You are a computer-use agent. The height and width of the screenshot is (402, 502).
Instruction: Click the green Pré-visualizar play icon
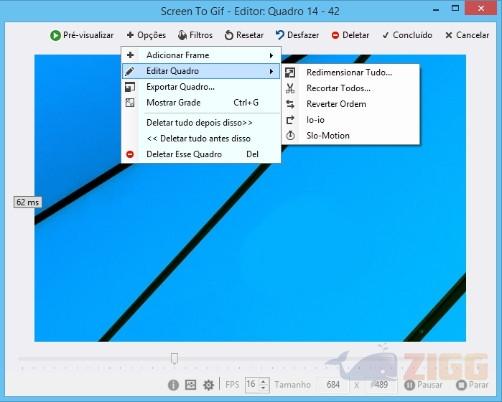coord(55,35)
